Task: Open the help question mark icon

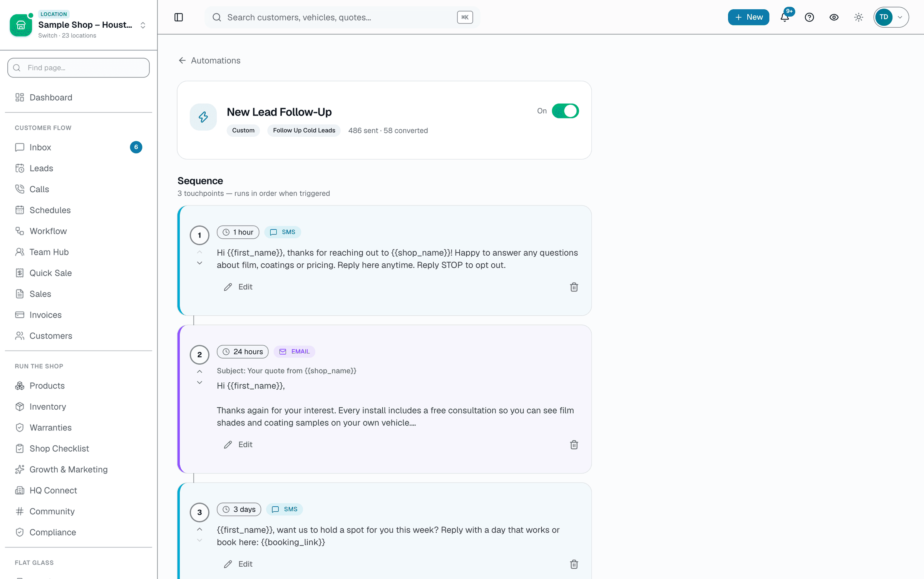Action: (x=809, y=17)
